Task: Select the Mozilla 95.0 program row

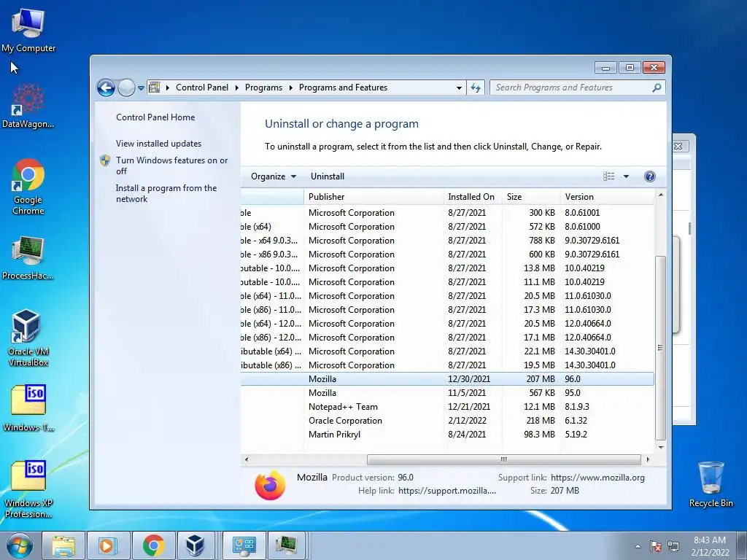Action: (447, 393)
